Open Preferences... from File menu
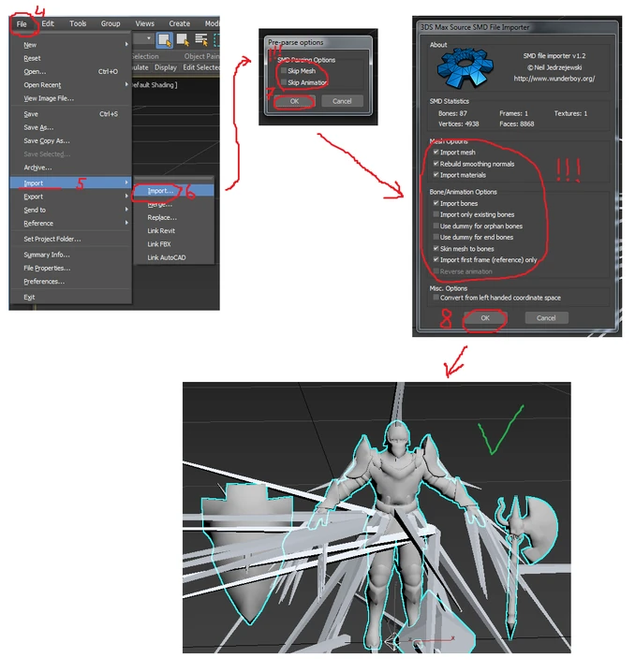This screenshot has height=672, width=635. [44, 282]
